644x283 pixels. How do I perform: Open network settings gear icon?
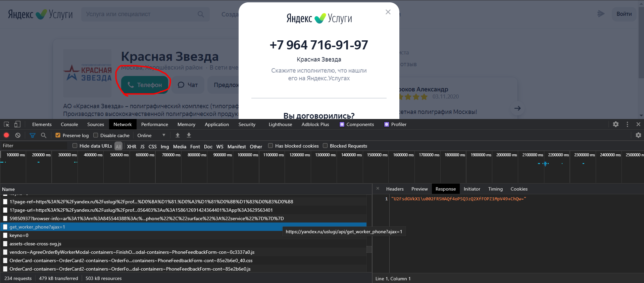638,135
